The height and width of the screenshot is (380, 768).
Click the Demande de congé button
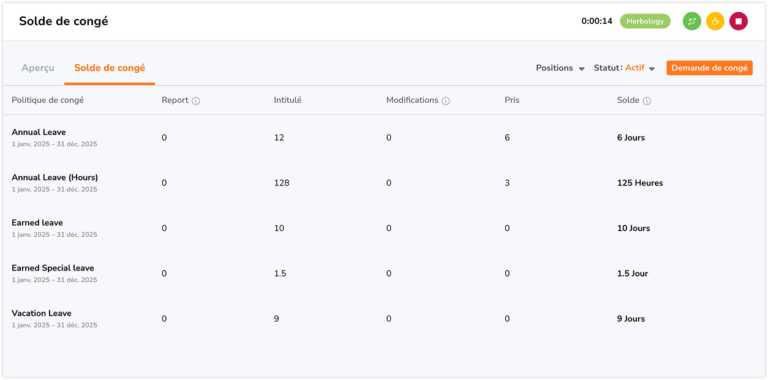point(709,68)
